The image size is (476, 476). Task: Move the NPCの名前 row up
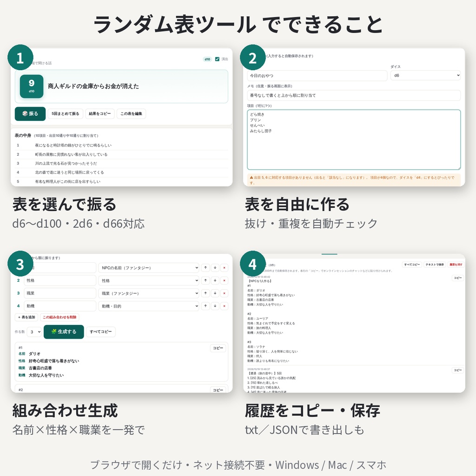[205, 268]
